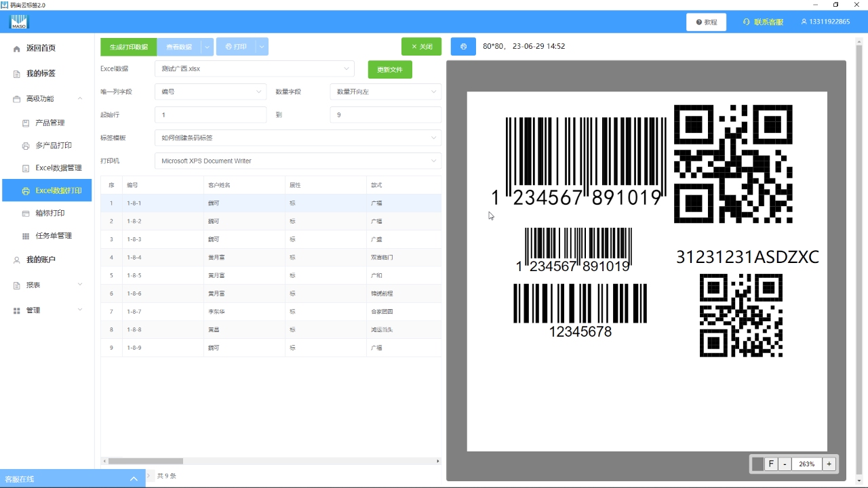Click the green 生成打印数据 button

129,47
